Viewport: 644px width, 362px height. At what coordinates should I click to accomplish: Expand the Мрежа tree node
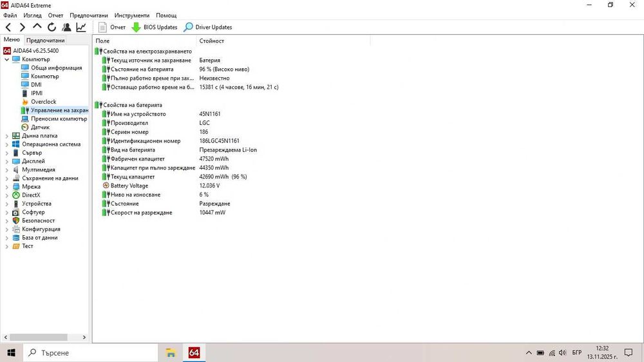[x=6, y=187]
